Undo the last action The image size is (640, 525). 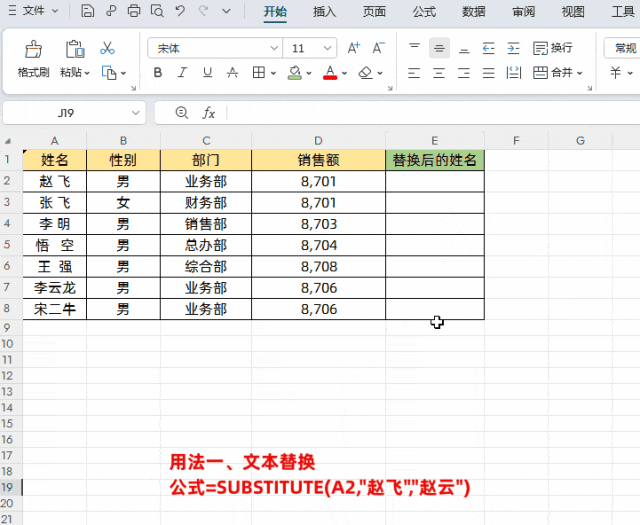(180, 11)
